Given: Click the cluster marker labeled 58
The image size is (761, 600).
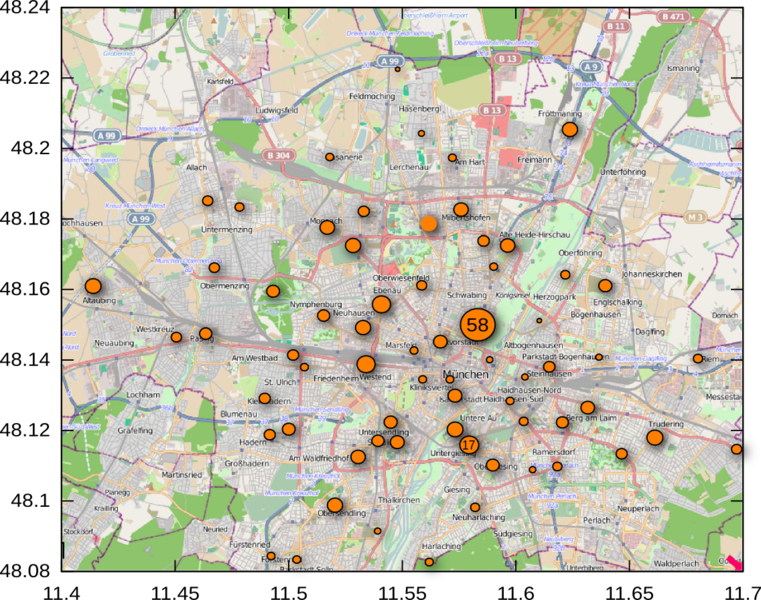Looking at the screenshot, I should pyautogui.click(x=477, y=325).
